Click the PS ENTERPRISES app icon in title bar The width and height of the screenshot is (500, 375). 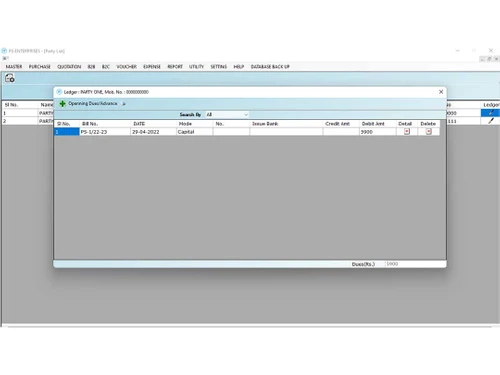click(4, 51)
